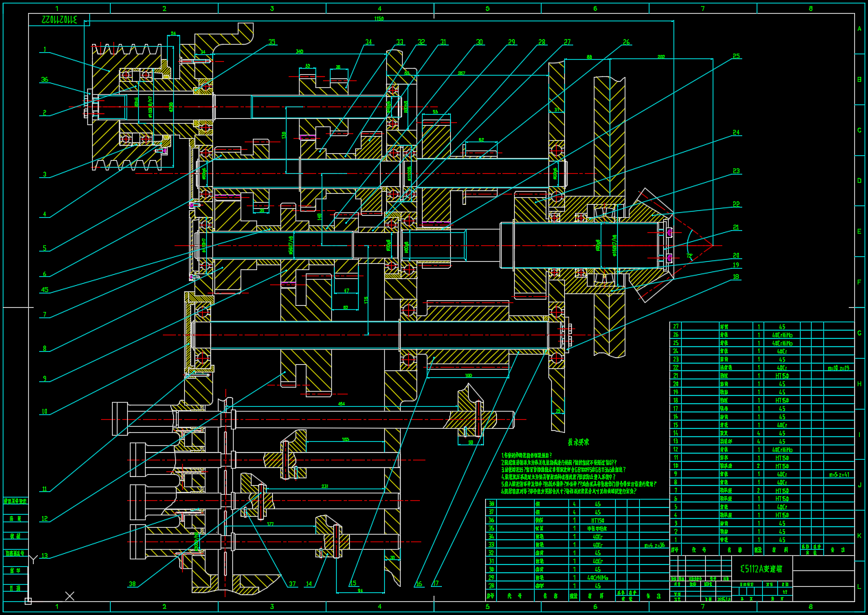Click the 340 dimension text

[300, 52]
